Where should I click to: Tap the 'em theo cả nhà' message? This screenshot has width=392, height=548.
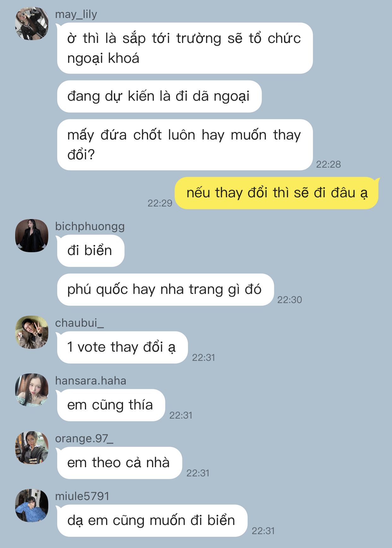(119, 463)
